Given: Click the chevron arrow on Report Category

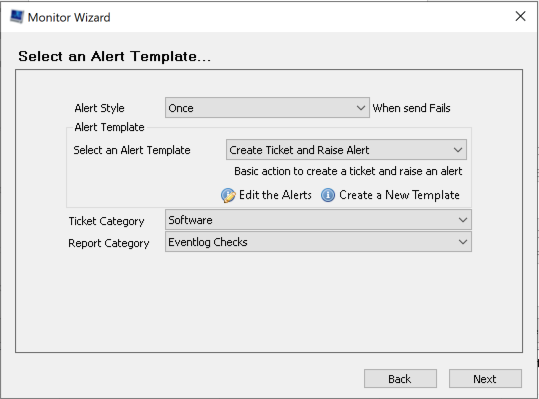Looking at the screenshot, I should (463, 242).
